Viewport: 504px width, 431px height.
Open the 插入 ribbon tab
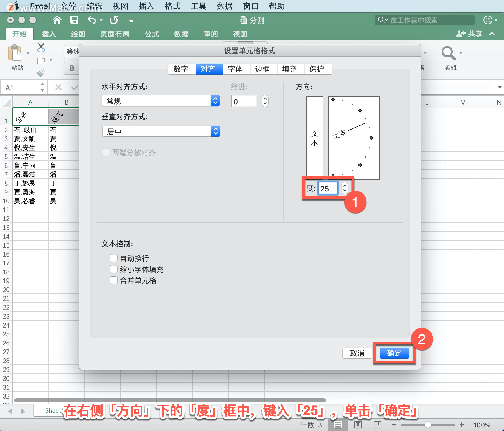click(49, 34)
